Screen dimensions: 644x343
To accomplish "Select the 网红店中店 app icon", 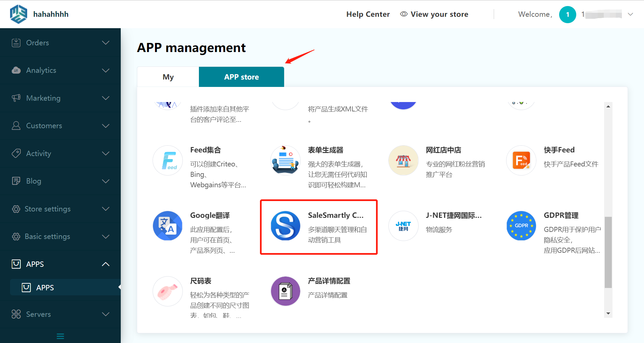I will [x=403, y=160].
